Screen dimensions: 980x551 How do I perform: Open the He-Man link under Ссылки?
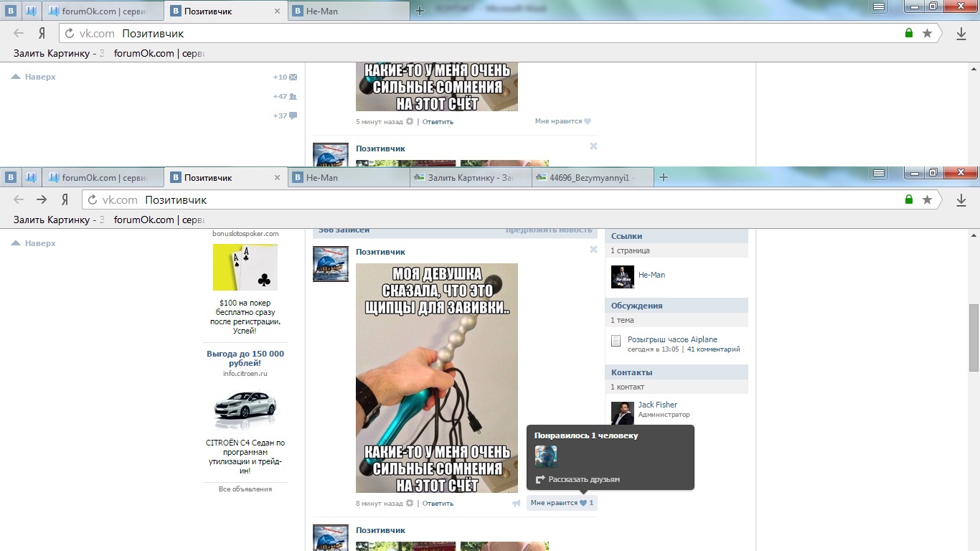pos(651,275)
